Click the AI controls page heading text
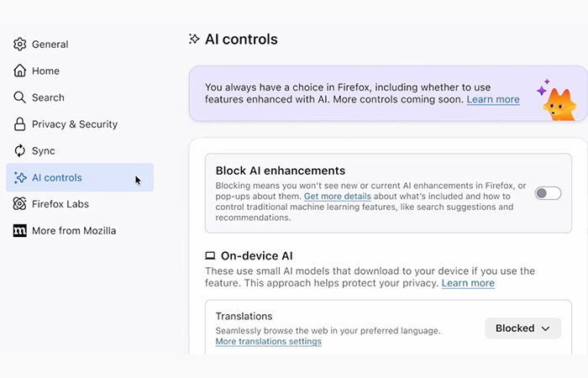Viewport: 588px width, 378px height. (241, 39)
